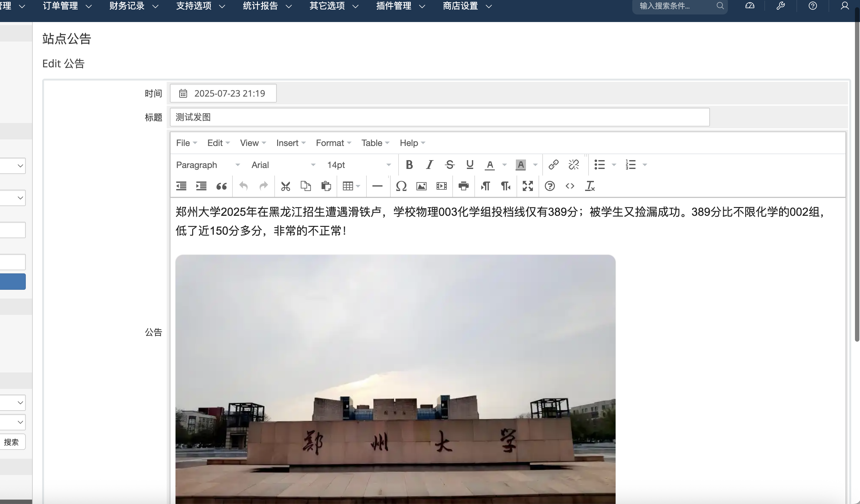
Task: Click the 标题 title input field
Action: coord(439,117)
